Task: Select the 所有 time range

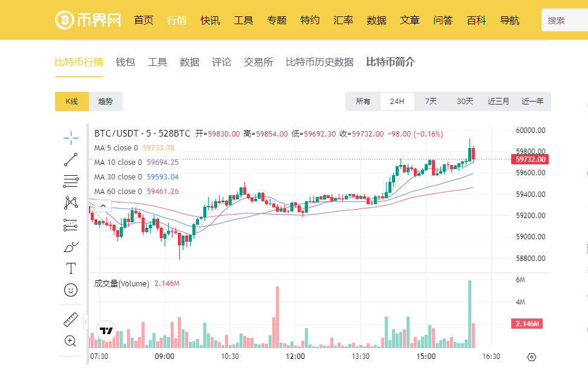Action: (363, 102)
